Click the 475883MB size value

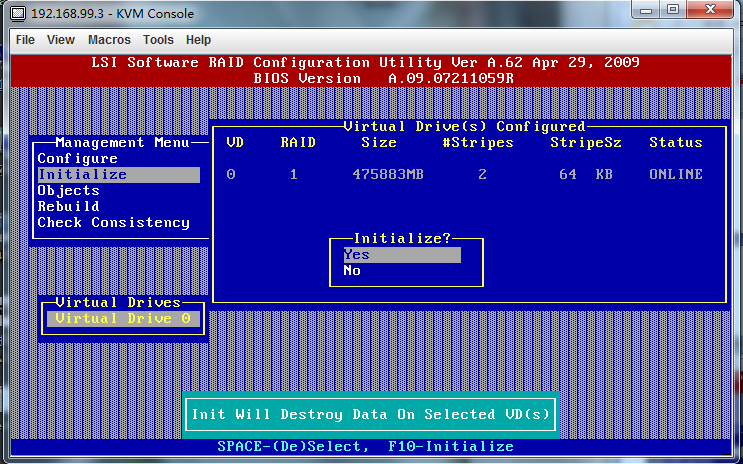coord(388,174)
